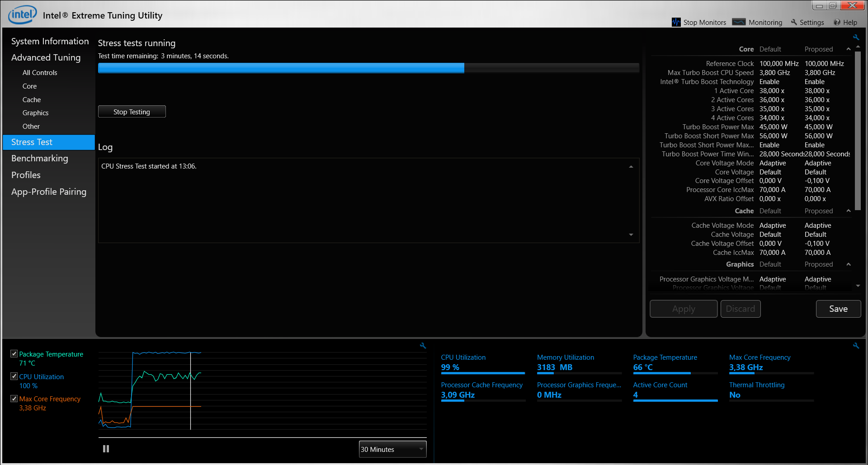Open the 30 Minutes time range dropdown
This screenshot has height=465, width=868.
(x=392, y=449)
